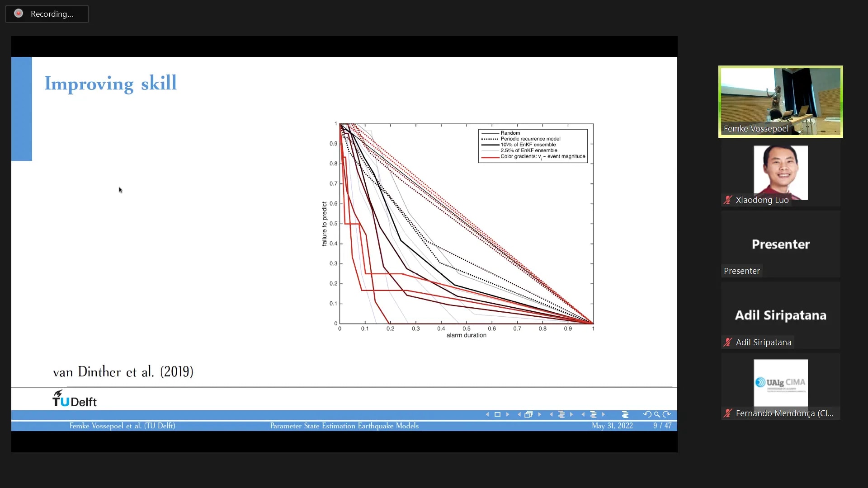Viewport: 868px width, 488px height.
Task: Click the TU Delft logo
Action: pos(75,399)
